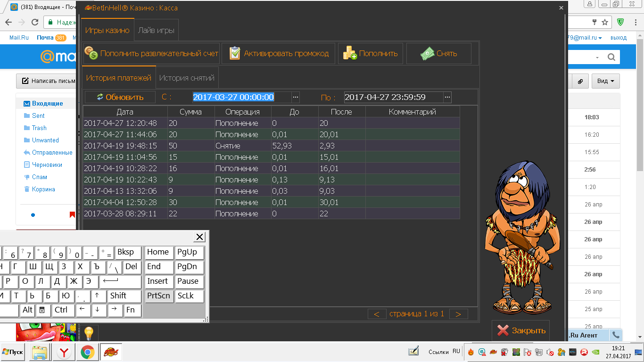
Task: Click the Снять cash icon button
Action: pos(438,54)
